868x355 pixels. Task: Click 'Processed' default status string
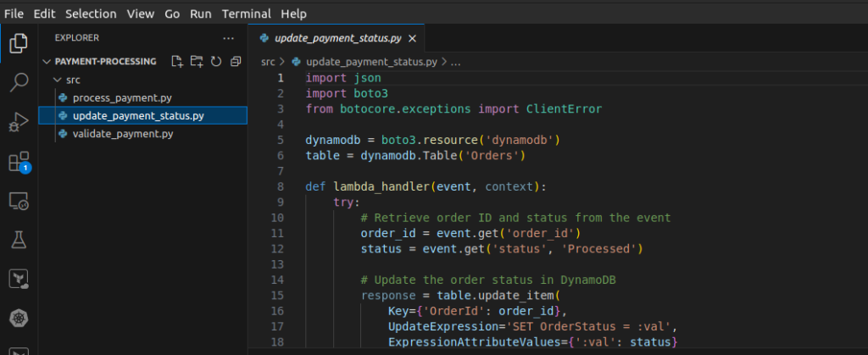tap(598, 249)
